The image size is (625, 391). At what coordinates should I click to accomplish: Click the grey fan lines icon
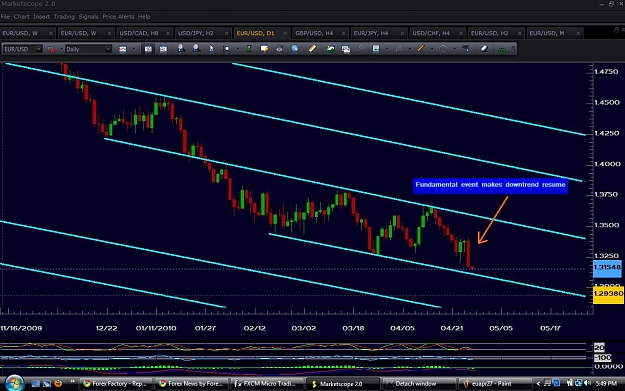click(x=398, y=49)
